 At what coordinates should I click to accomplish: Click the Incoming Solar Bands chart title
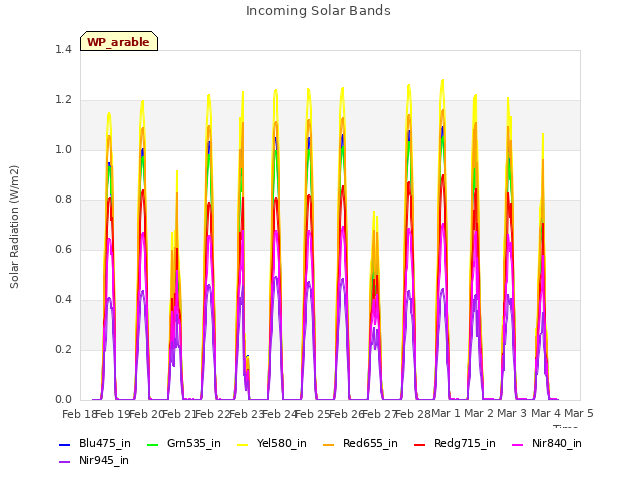318,11
